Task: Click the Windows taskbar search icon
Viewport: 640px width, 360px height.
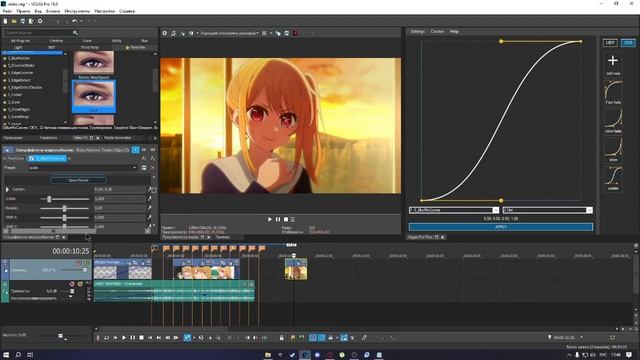Action: coord(18,355)
